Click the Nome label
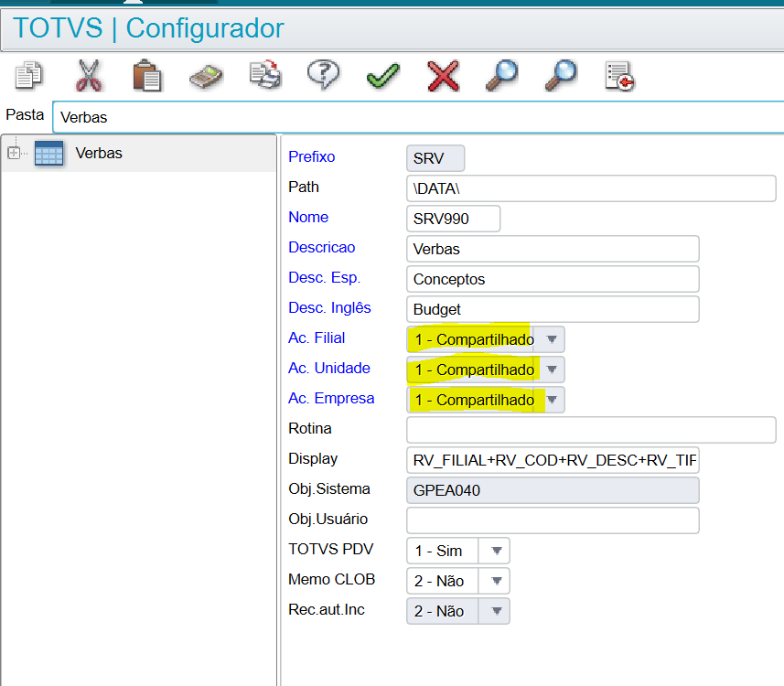The height and width of the screenshot is (686, 784). pyautogui.click(x=308, y=217)
